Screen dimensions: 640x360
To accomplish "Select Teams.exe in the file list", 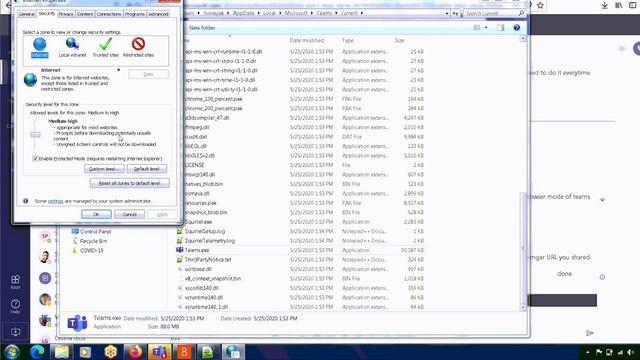I will 197,250.
